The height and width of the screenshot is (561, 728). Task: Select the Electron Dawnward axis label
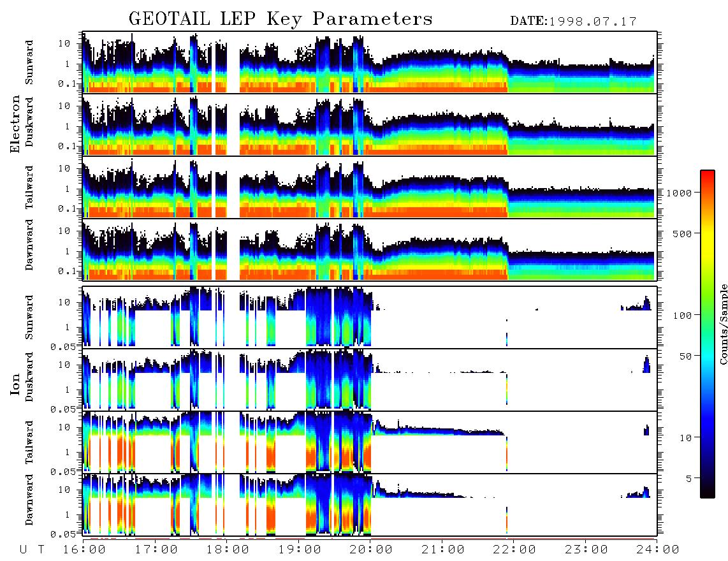29,245
